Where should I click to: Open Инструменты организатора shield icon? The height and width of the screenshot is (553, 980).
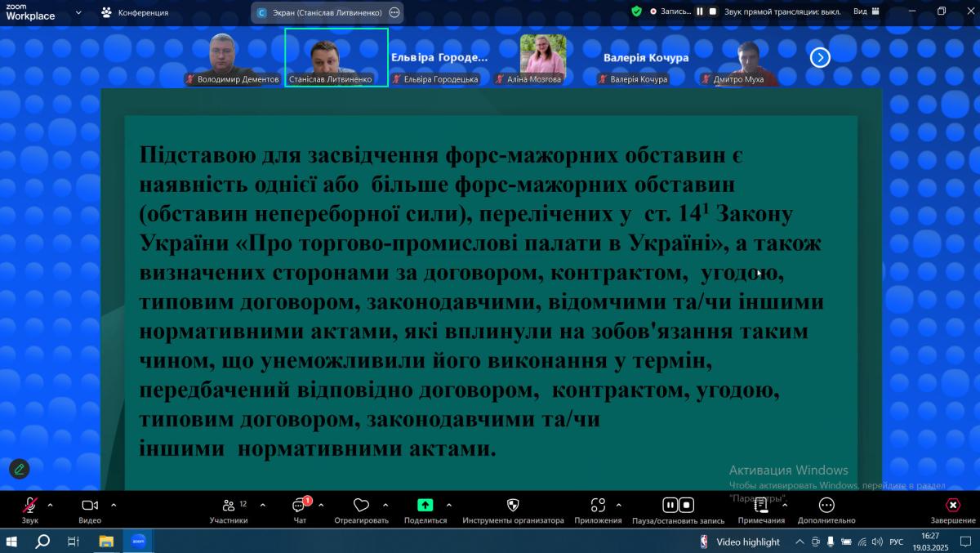coord(513,506)
